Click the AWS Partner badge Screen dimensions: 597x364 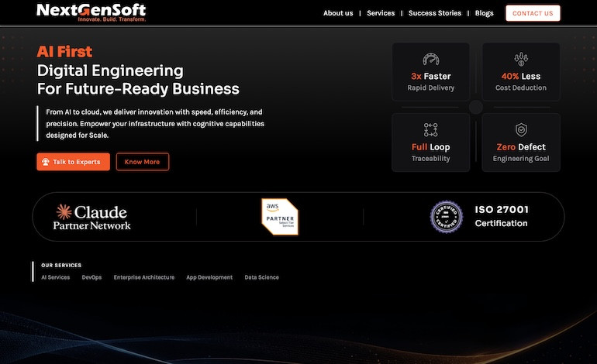(x=280, y=217)
